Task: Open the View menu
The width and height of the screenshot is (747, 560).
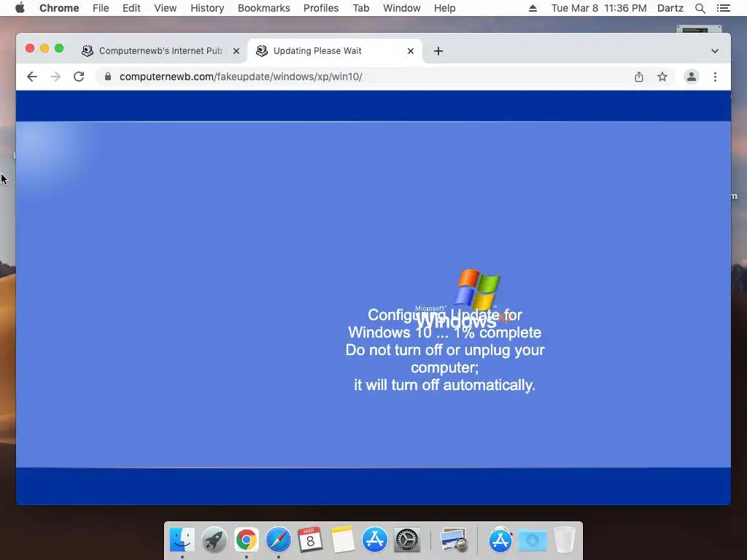Action: point(166,8)
